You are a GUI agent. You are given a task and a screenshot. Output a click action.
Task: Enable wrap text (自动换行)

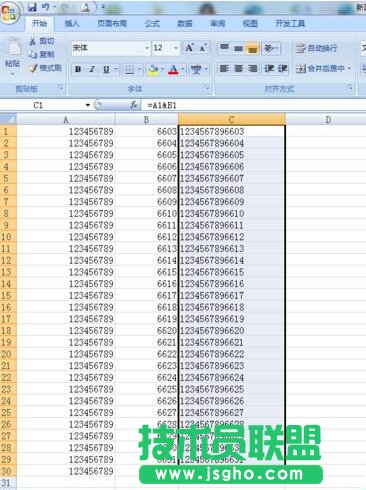point(316,48)
